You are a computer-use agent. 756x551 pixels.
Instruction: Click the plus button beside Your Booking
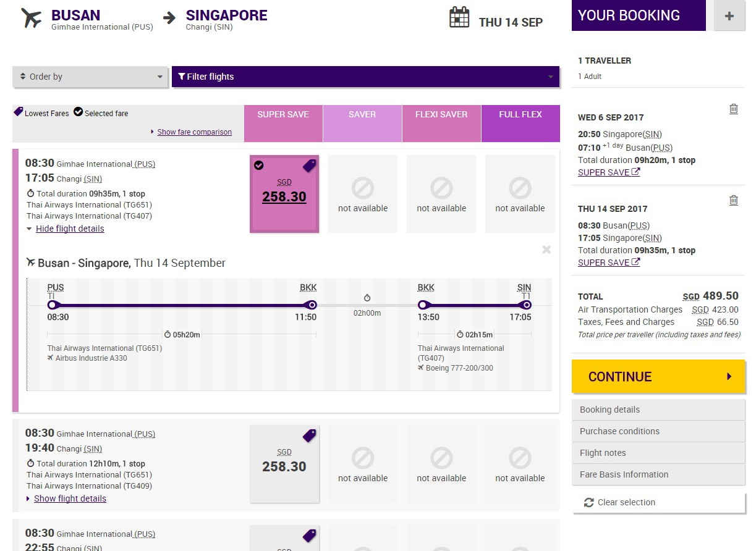pyautogui.click(x=729, y=16)
